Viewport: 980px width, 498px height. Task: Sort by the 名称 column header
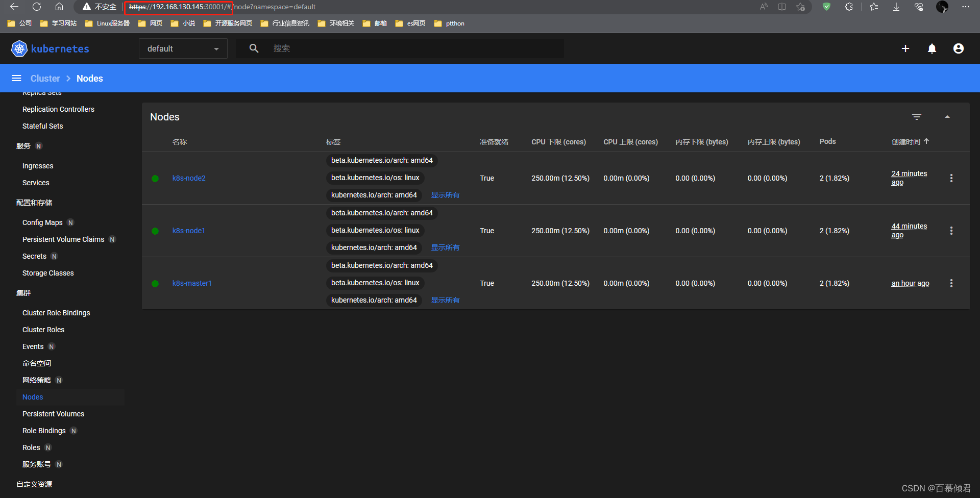coord(180,142)
